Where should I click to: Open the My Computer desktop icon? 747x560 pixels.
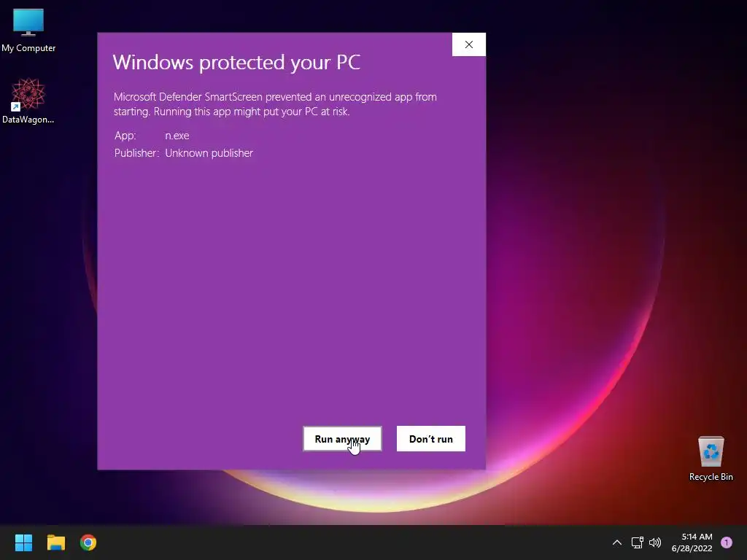click(x=28, y=31)
